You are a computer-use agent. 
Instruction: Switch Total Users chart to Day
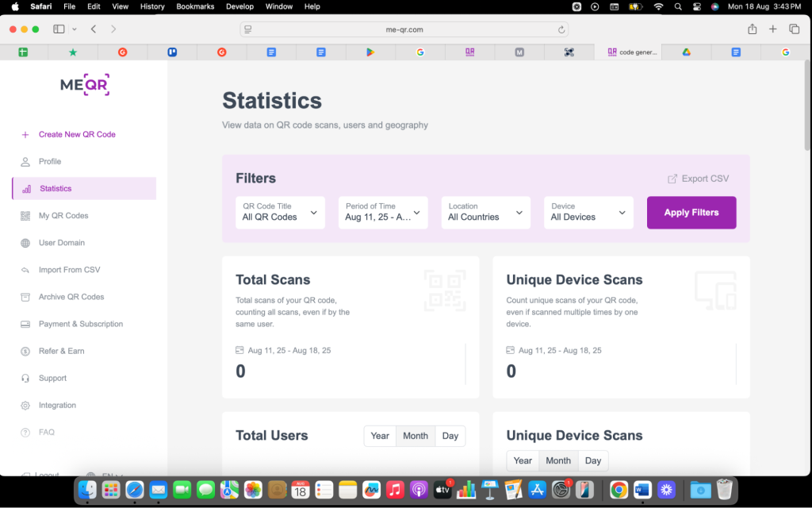450,436
